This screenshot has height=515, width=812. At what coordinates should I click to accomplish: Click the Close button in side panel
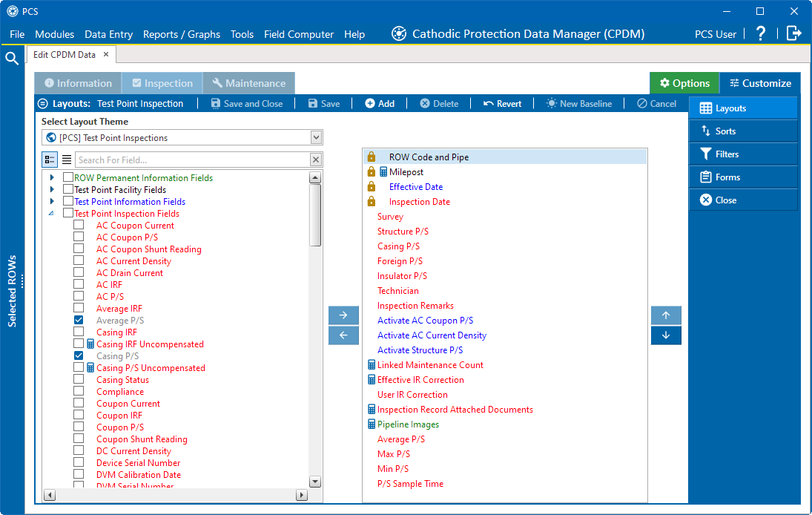pyautogui.click(x=743, y=200)
